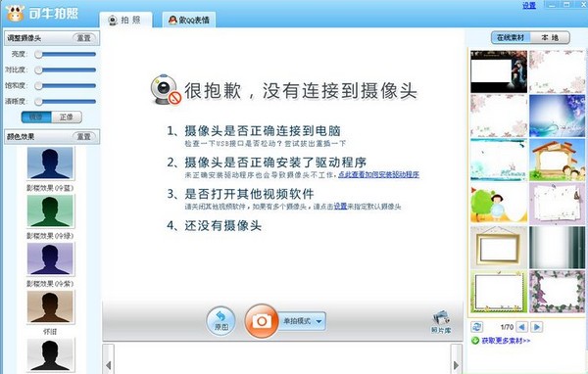Choose the purple flower vine frame
588x374 pixels.
click(x=558, y=292)
